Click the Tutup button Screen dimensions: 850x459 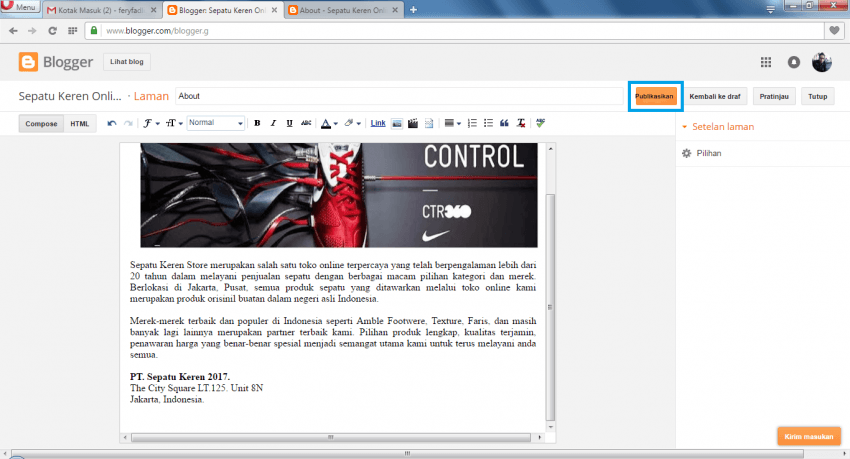point(817,96)
